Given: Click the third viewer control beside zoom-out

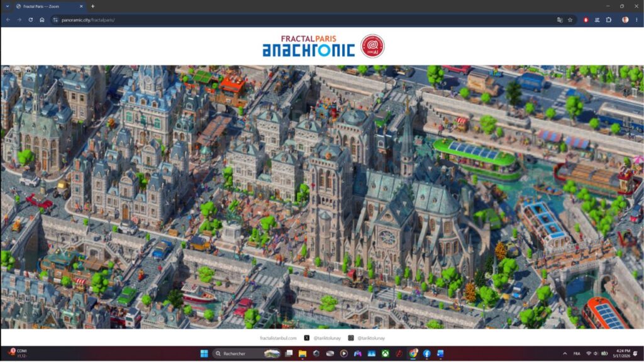Looking at the screenshot, I should click(x=28, y=70).
